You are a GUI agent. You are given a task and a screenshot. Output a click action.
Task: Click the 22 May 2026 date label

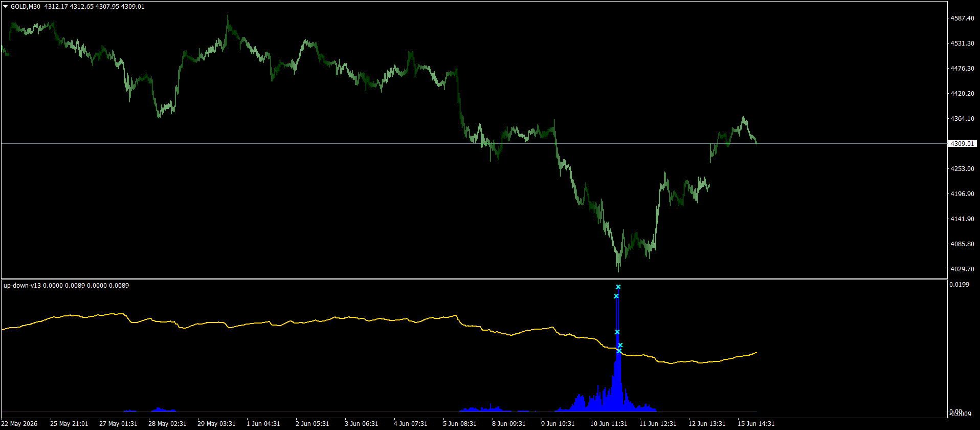click(19, 424)
